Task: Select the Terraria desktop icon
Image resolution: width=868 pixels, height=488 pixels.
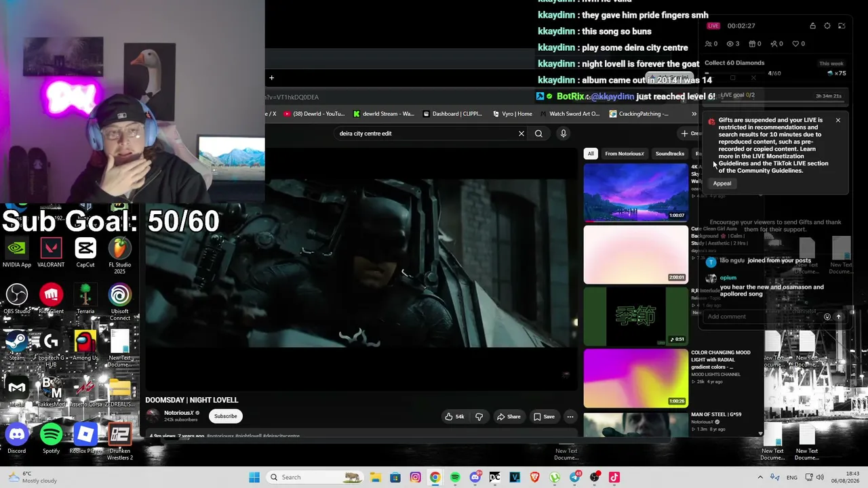Action: tap(85, 299)
